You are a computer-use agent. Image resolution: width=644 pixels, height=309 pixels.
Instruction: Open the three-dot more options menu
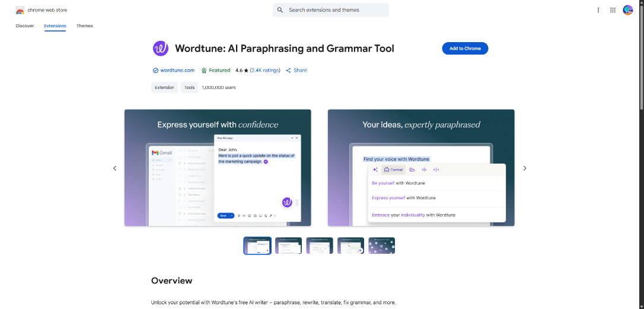[x=598, y=10]
